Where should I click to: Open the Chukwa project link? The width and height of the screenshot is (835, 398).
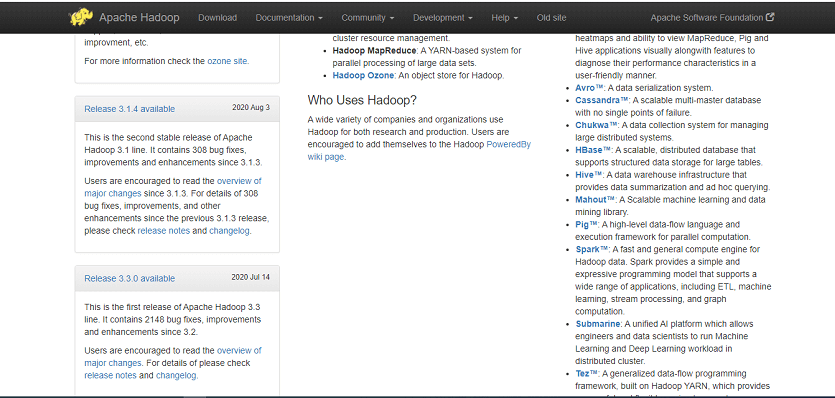596,125
